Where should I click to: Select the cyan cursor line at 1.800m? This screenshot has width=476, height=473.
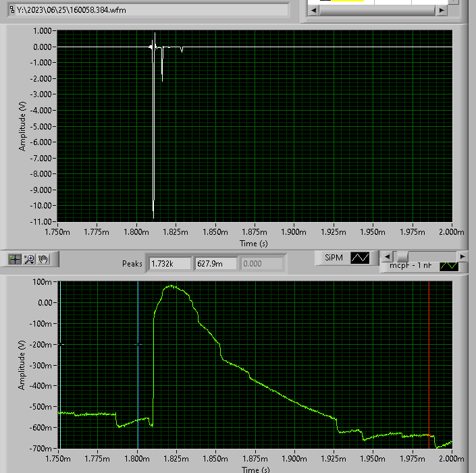[x=138, y=364]
